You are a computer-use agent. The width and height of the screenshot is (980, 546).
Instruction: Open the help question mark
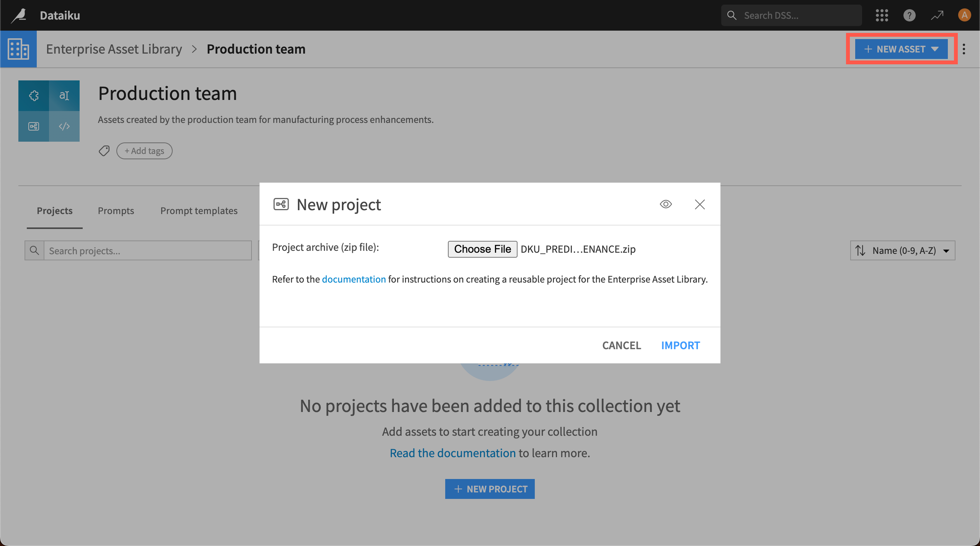point(909,15)
